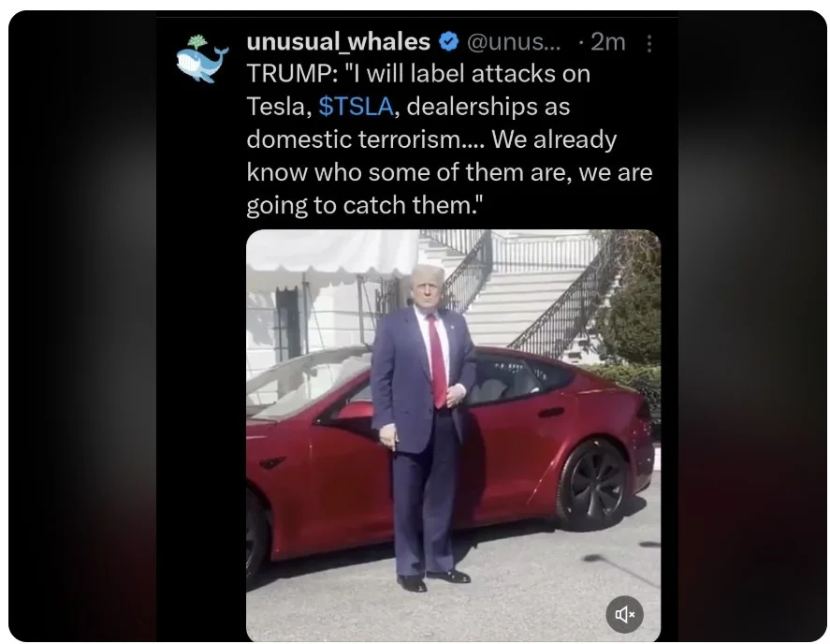830x644 pixels.
Task: Open the 2m timestamp link
Action: pyautogui.click(x=607, y=41)
